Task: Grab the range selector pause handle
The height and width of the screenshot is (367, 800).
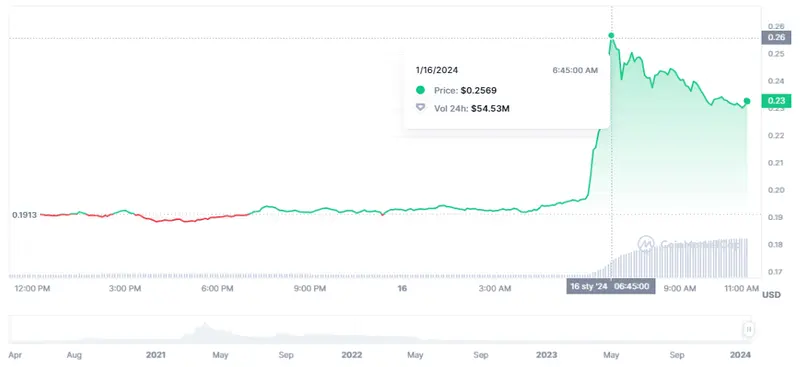Action: click(x=748, y=330)
